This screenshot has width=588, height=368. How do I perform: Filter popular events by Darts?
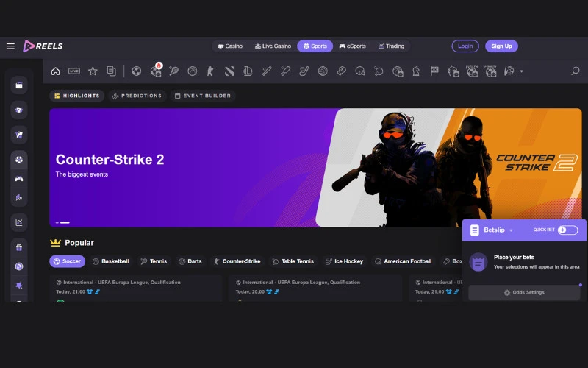pos(190,261)
